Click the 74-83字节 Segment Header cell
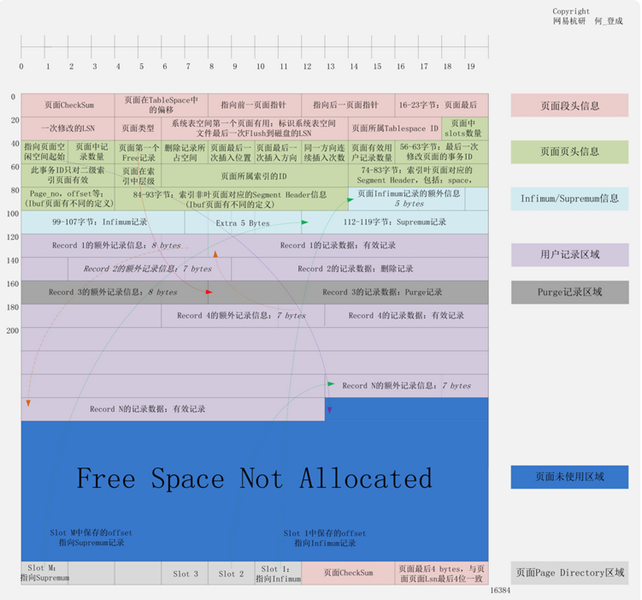The height and width of the screenshot is (600, 642). pos(418,175)
